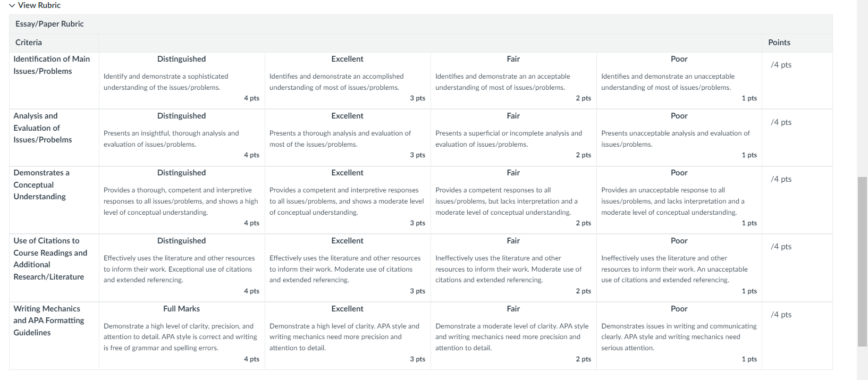Viewport: 868px width, 380px height.
Task: Select Fair rating for Identification of Main Issues
Action: 513,81
